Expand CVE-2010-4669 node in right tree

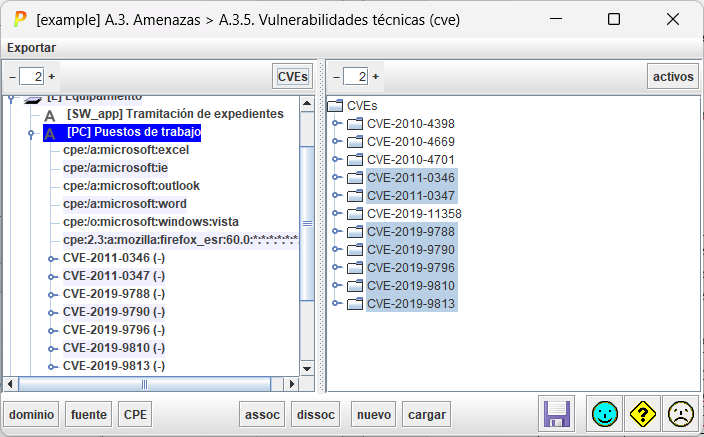tap(335, 141)
